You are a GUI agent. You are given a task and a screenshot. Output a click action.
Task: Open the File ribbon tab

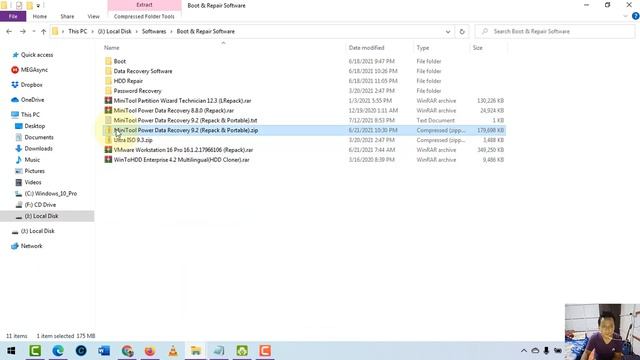[13, 16]
